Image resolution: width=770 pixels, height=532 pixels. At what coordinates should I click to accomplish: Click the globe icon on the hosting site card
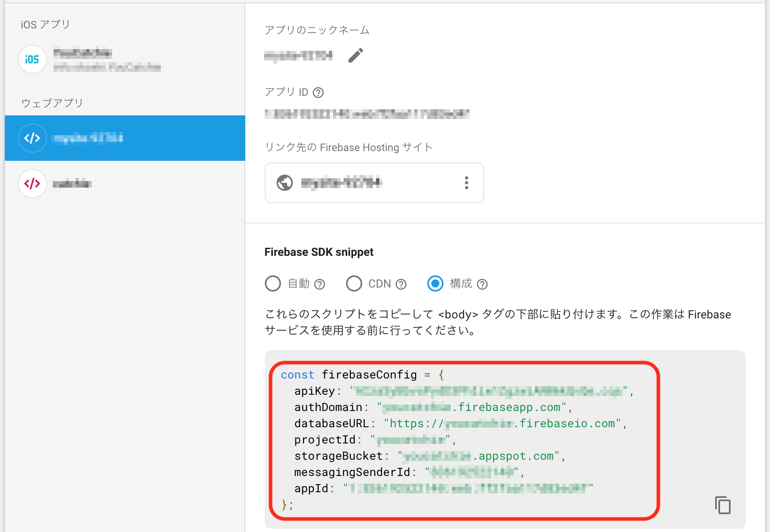click(286, 183)
